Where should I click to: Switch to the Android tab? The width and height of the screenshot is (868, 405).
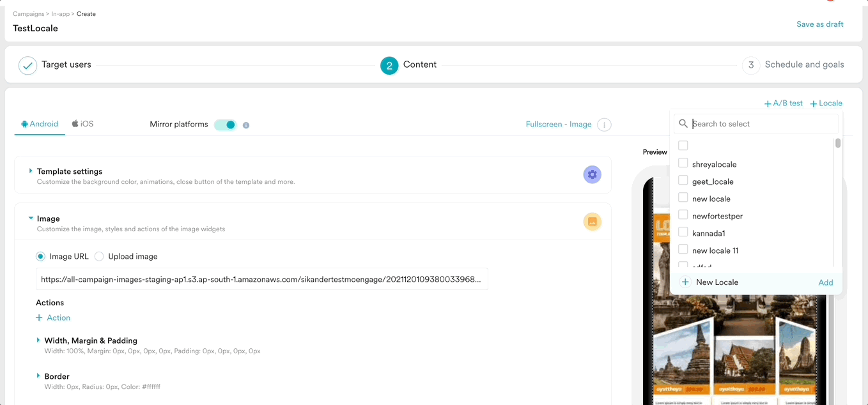point(40,124)
